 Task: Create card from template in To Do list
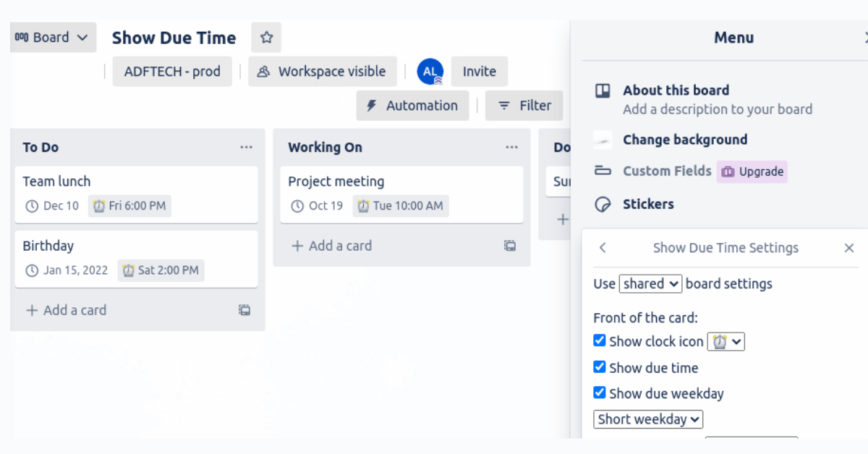[244, 309]
